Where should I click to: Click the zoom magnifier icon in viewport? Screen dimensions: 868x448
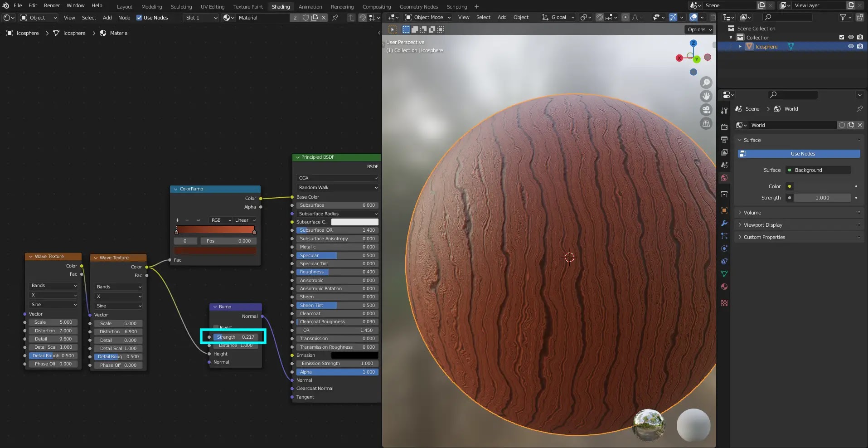[x=706, y=83]
